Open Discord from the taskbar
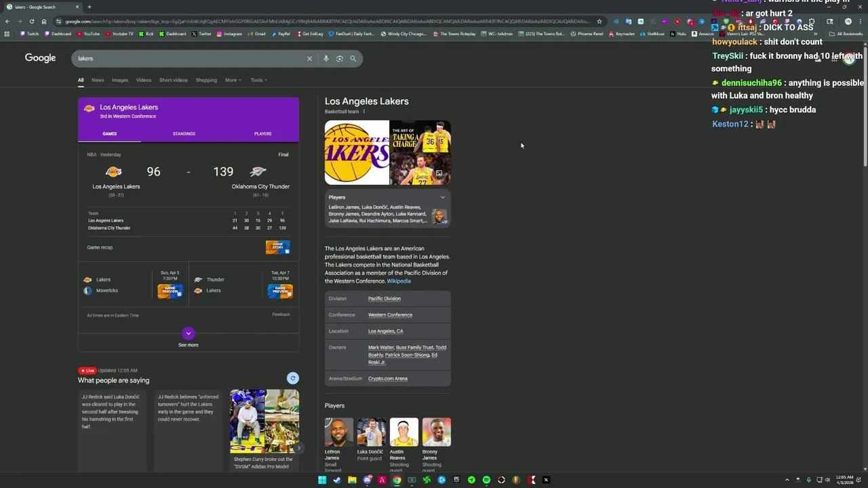 [367, 480]
